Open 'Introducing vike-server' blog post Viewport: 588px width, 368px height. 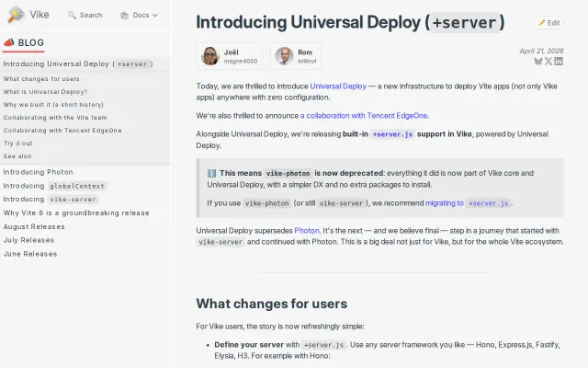tap(51, 200)
